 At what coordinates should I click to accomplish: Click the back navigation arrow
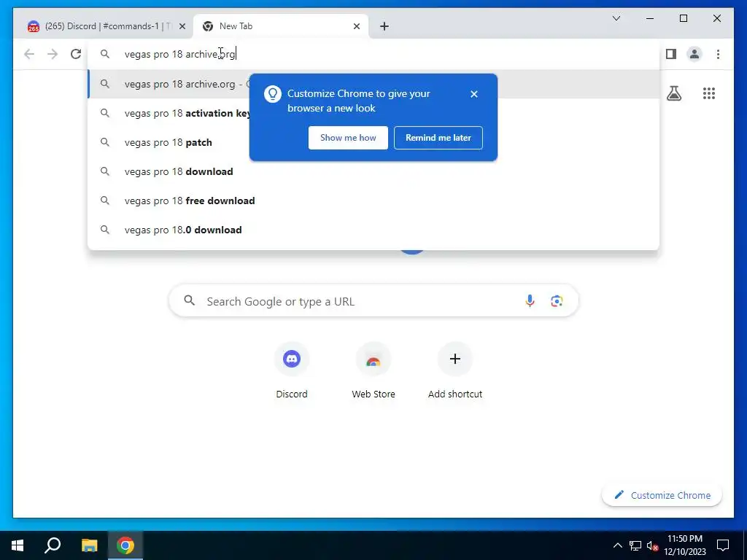click(29, 54)
